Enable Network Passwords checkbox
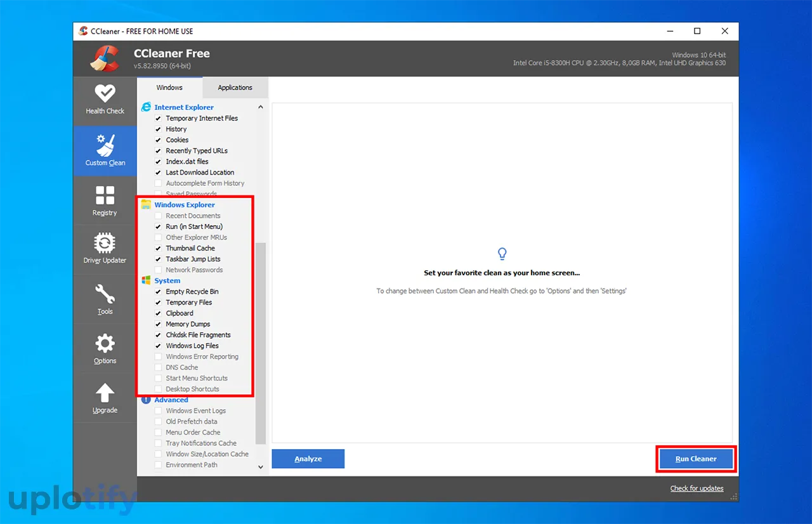Screen dimensions: 812x524 click(x=159, y=270)
